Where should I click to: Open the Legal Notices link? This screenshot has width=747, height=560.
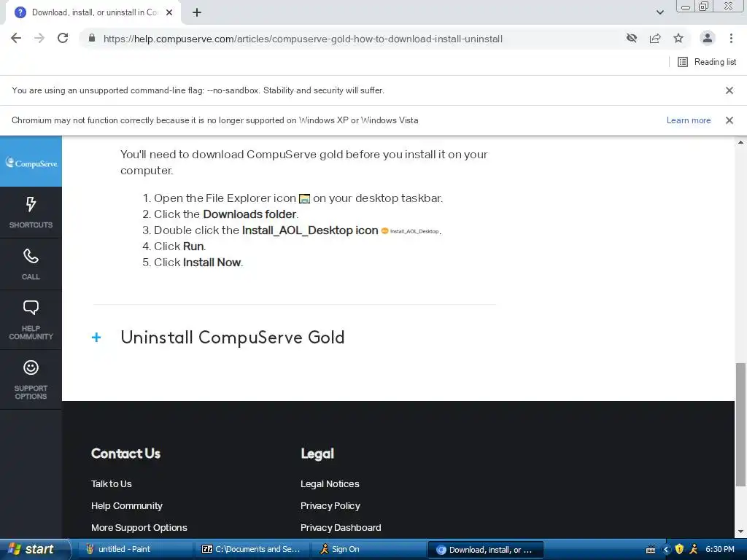coord(330,484)
